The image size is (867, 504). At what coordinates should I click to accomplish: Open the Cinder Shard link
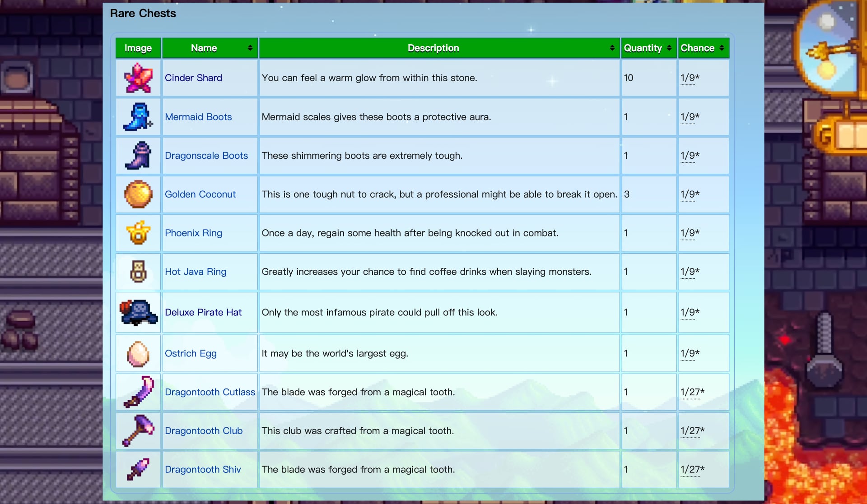click(x=193, y=78)
